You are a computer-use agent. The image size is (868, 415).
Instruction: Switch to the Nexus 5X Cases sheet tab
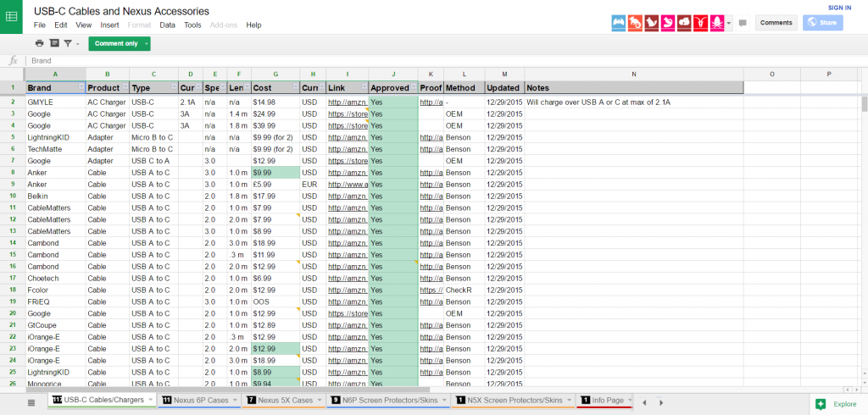[x=285, y=400]
